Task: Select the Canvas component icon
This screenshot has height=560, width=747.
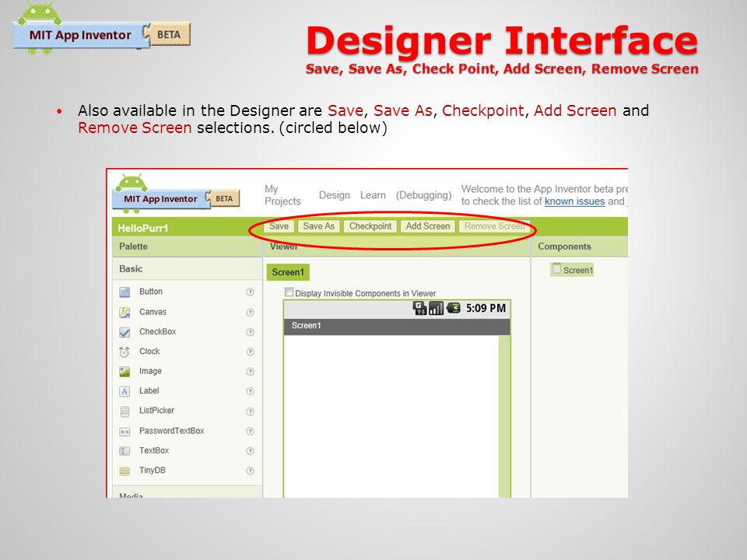Action: pos(124,313)
